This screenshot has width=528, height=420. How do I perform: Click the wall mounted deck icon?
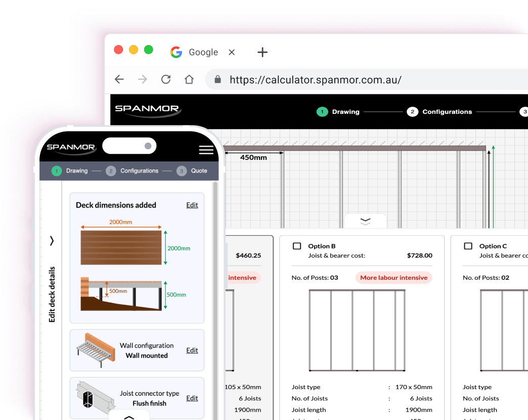pos(96,350)
